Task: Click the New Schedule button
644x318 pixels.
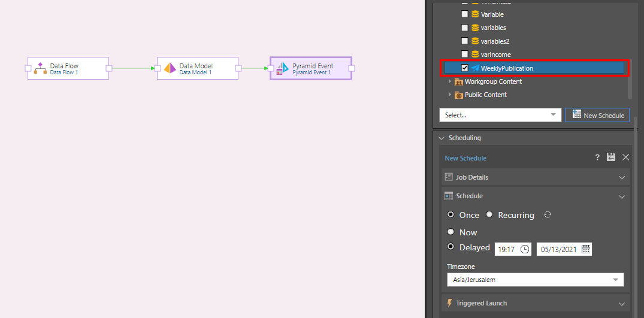Action: click(597, 115)
